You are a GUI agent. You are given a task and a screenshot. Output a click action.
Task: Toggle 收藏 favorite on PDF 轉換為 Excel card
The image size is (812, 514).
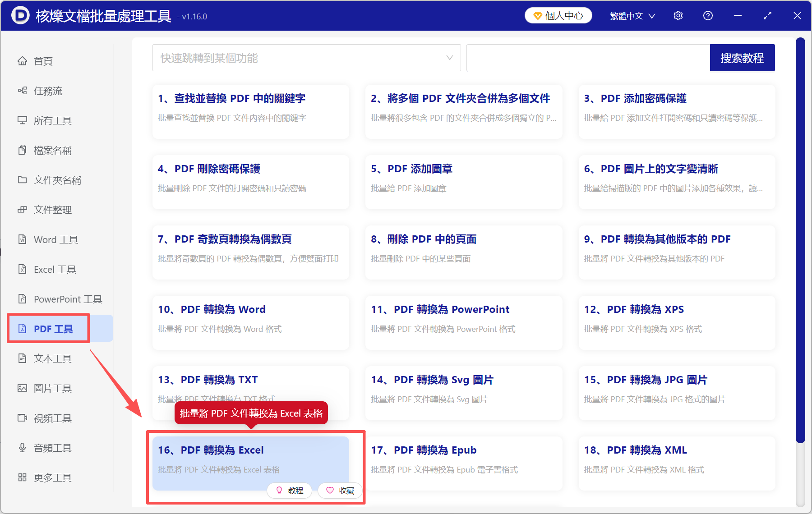pyautogui.click(x=340, y=491)
